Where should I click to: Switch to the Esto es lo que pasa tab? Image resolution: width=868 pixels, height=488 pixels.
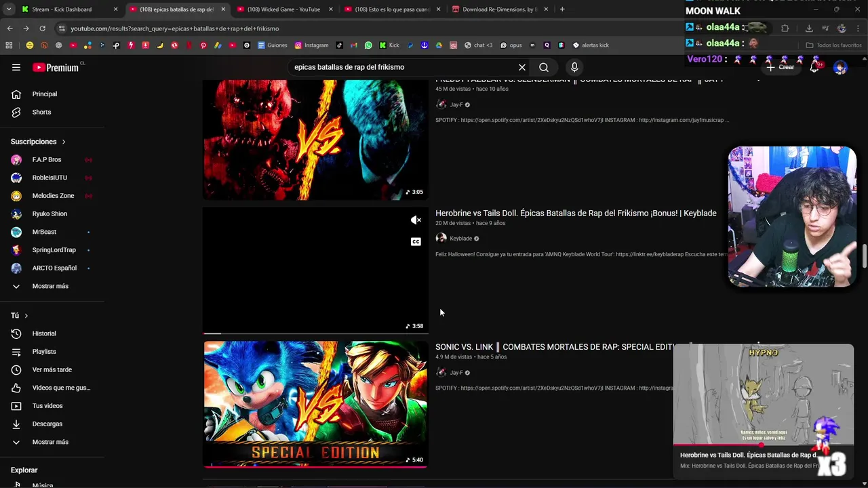coord(393,9)
